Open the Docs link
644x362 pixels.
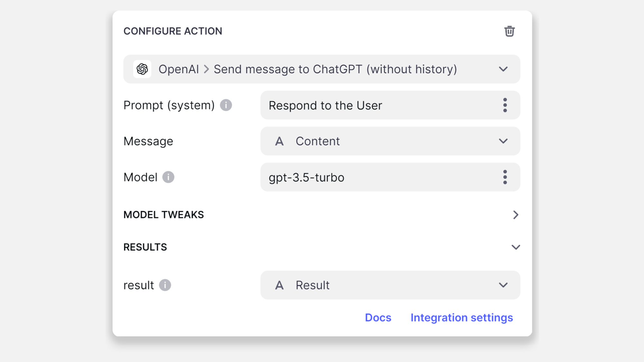coord(378,318)
